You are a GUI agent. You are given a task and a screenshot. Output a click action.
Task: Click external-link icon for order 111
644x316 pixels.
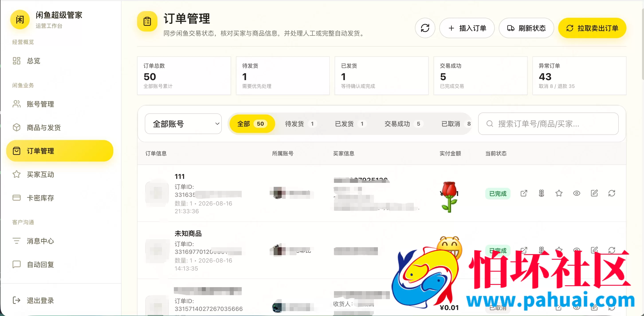point(524,194)
